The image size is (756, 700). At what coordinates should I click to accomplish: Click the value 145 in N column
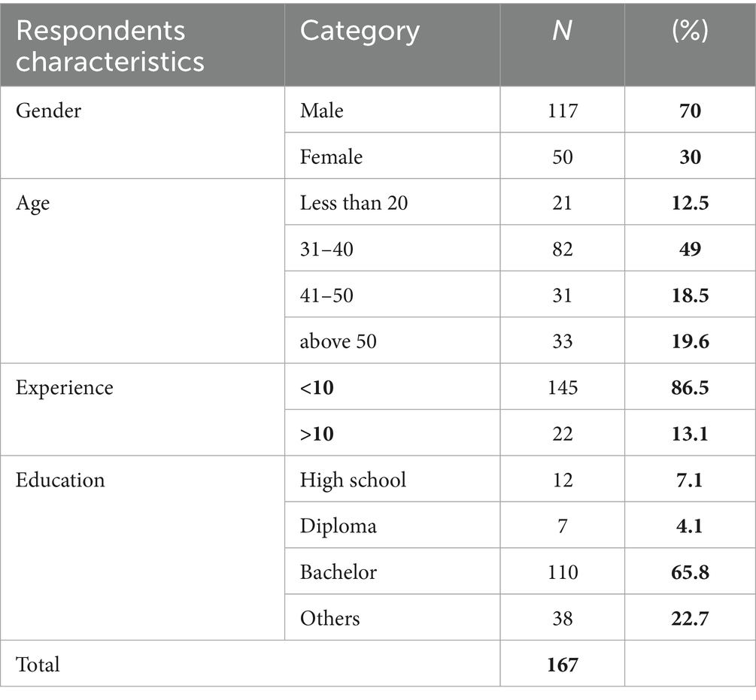(562, 388)
